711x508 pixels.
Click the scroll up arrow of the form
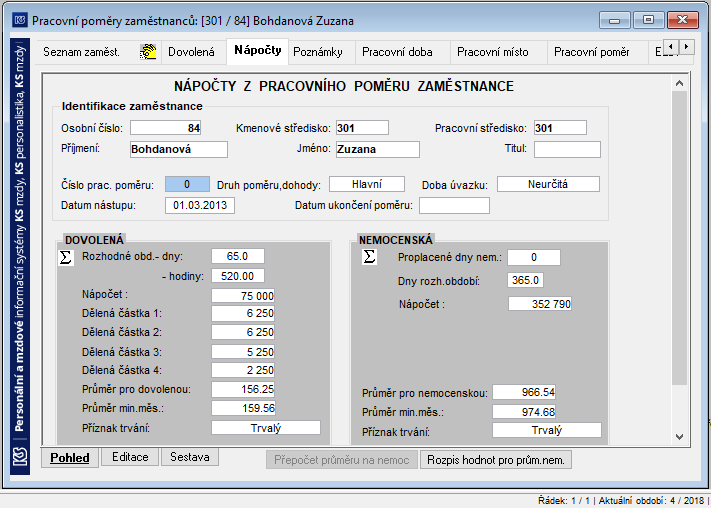click(x=679, y=83)
